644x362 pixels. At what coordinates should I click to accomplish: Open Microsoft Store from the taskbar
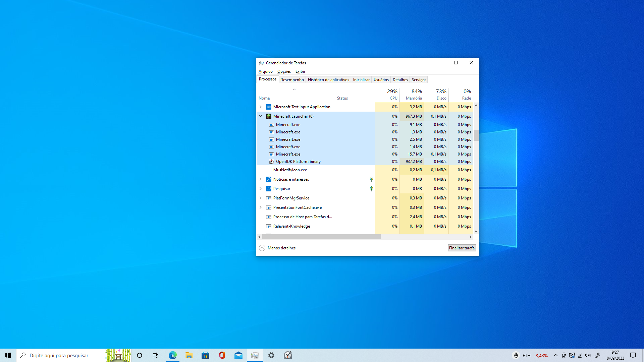pyautogui.click(x=205, y=355)
